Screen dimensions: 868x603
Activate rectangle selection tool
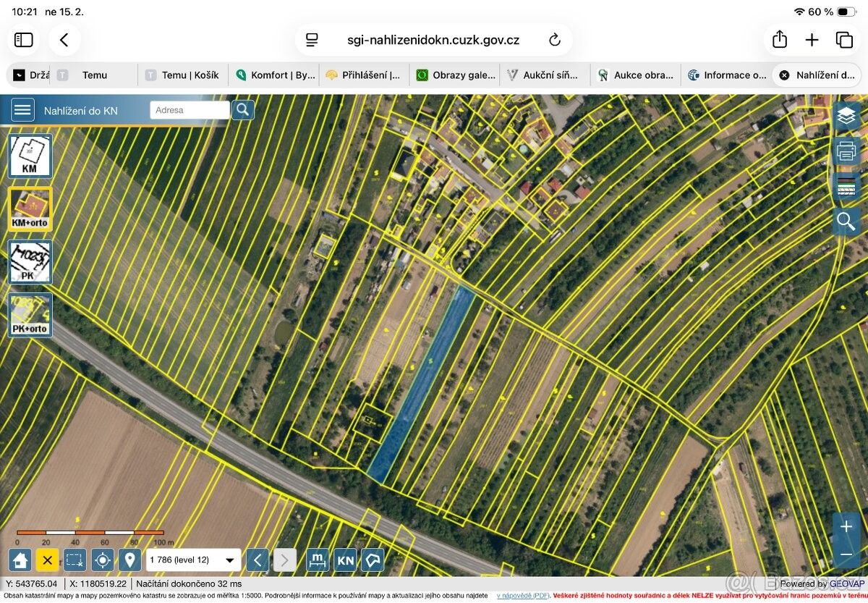(74, 560)
